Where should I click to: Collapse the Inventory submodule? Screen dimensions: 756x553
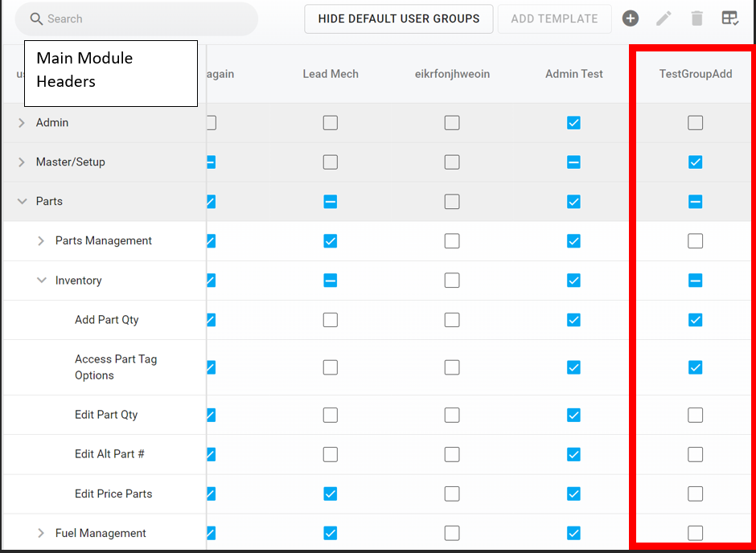tap(41, 281)
